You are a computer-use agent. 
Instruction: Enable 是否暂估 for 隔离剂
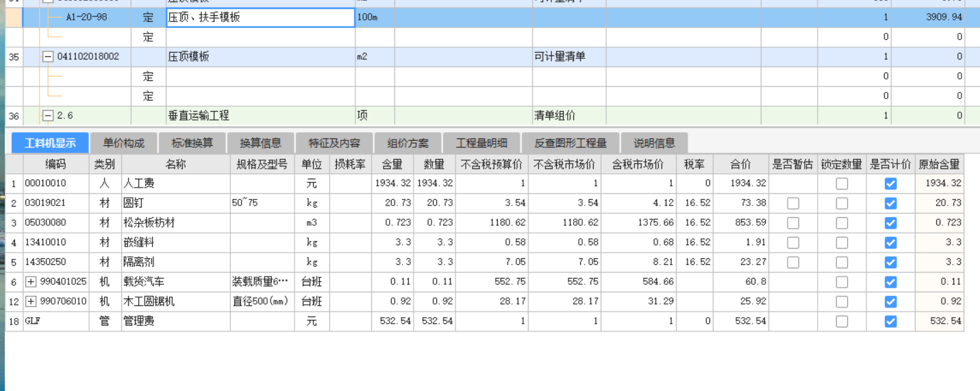point(793,262)
